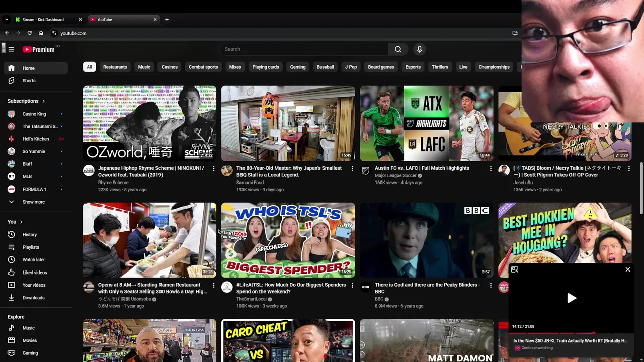Open Shorts in the sidebar
Screen dimensions: 644x362
point(35,81)
